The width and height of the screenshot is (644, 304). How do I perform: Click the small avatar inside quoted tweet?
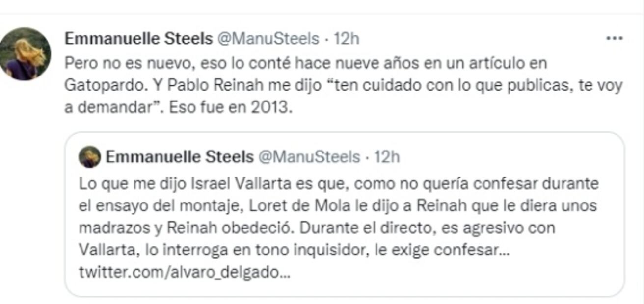90,157
